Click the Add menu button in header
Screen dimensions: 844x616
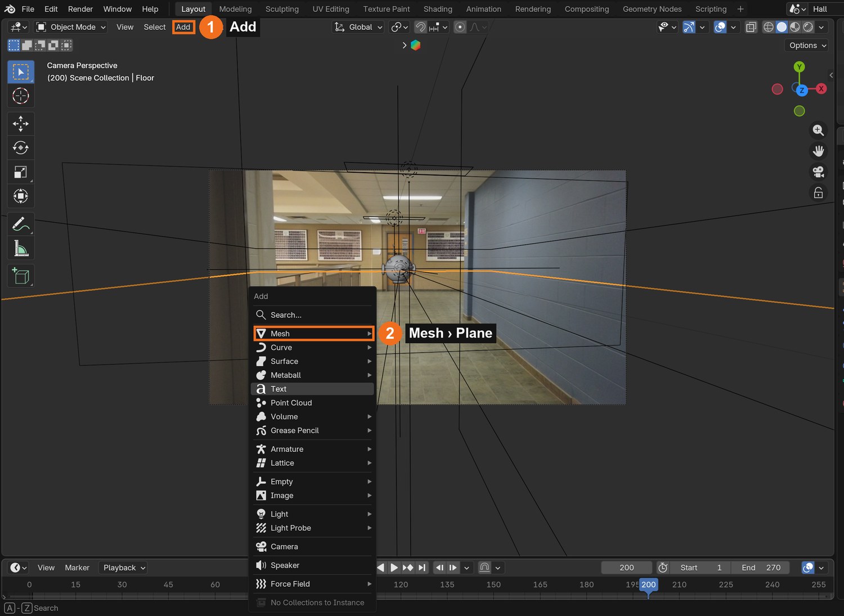point(183,27)
